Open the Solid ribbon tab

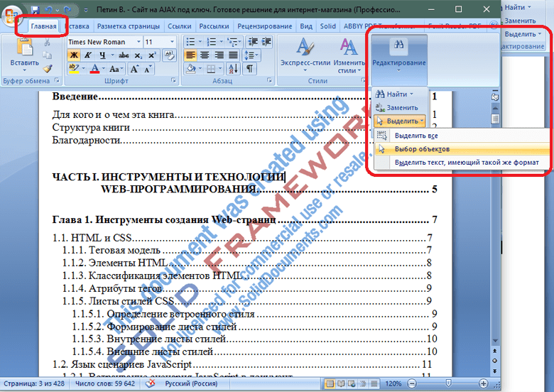tap(328, 26)
